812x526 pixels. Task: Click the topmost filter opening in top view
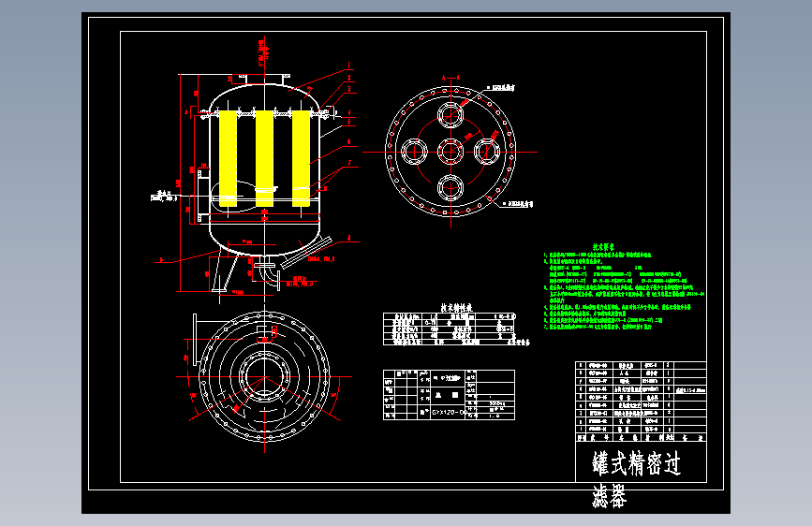point(450,115)
